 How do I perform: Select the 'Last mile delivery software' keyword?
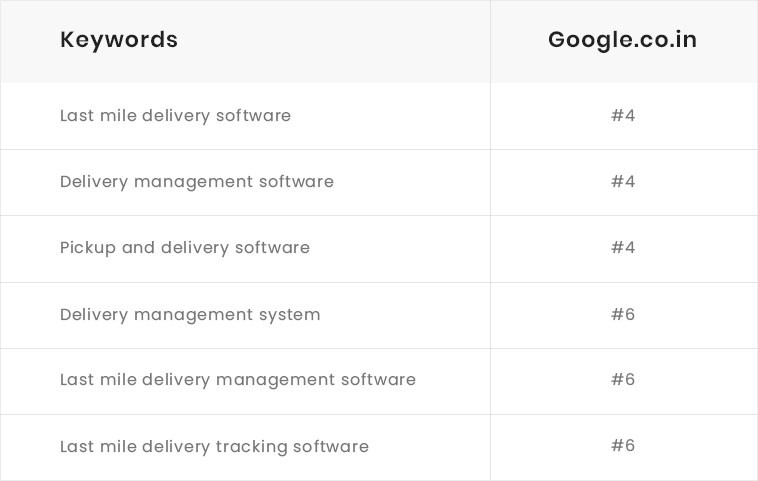[x=175, y=116]
